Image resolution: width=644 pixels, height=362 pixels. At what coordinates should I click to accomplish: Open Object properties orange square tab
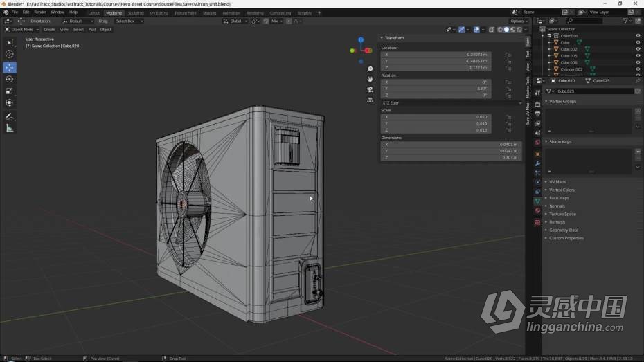click(x=537, y=154)
